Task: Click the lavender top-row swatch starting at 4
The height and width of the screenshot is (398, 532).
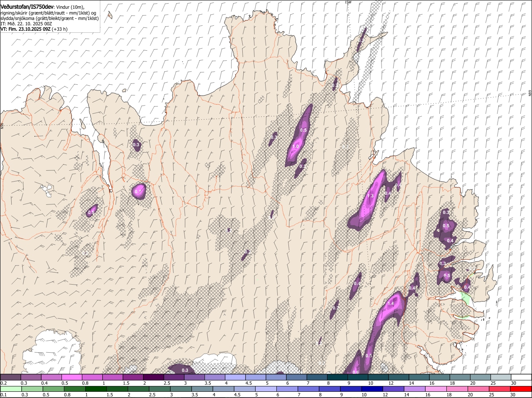Action: [235, 377]
